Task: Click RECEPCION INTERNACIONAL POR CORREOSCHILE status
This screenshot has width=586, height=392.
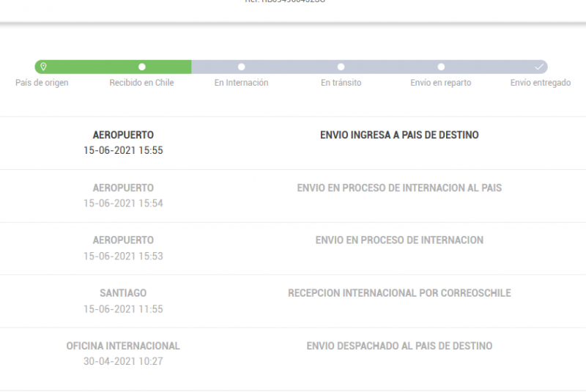Action: pyautogui.click(x=399, y=293)
